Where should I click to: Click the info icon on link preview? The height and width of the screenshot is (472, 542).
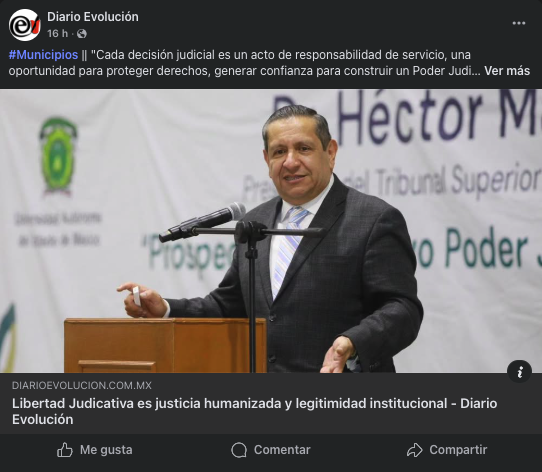point(519,371)
